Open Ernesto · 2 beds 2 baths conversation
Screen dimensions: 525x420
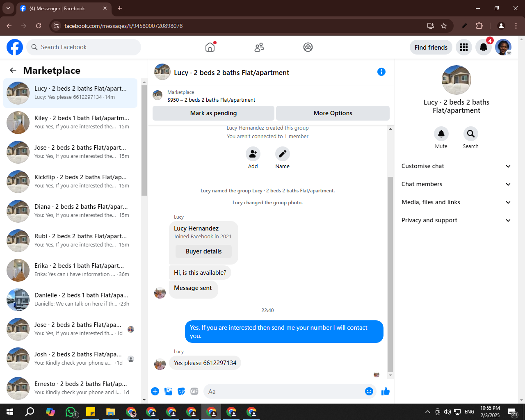point(71,388)
